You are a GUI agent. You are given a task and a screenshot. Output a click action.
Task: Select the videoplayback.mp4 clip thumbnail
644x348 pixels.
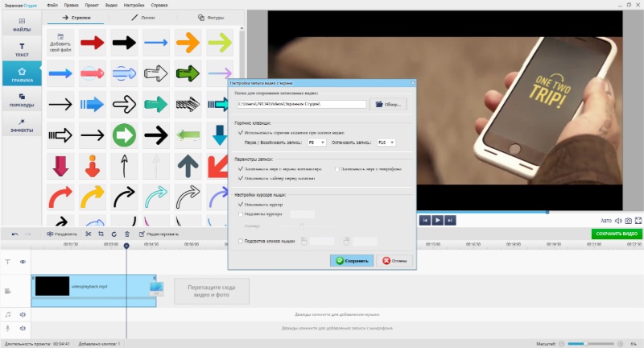[x=52, y=286]
